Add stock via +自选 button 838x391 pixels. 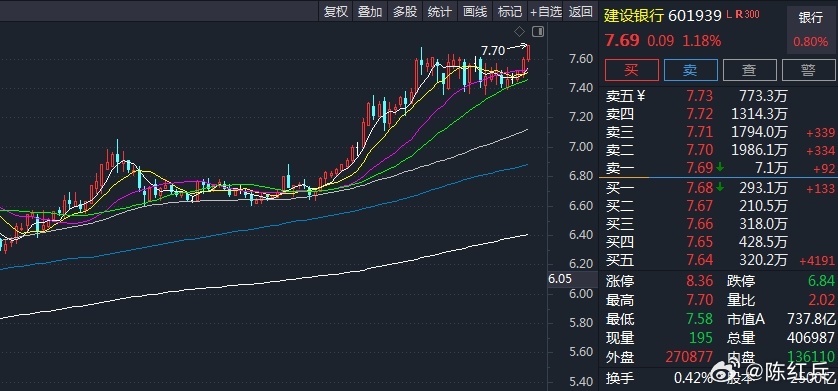coord(546,11)
